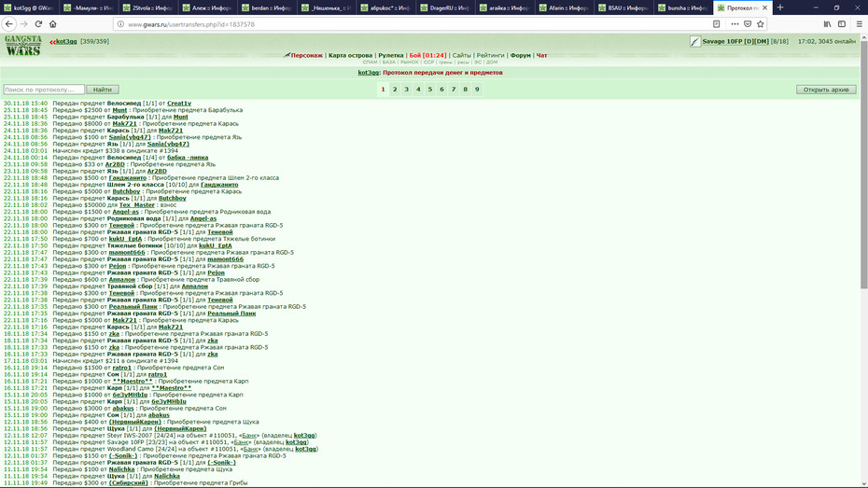
Task: Open the Firefox hamburger menu
Action: pyautogui.click(x=859, y=23)
